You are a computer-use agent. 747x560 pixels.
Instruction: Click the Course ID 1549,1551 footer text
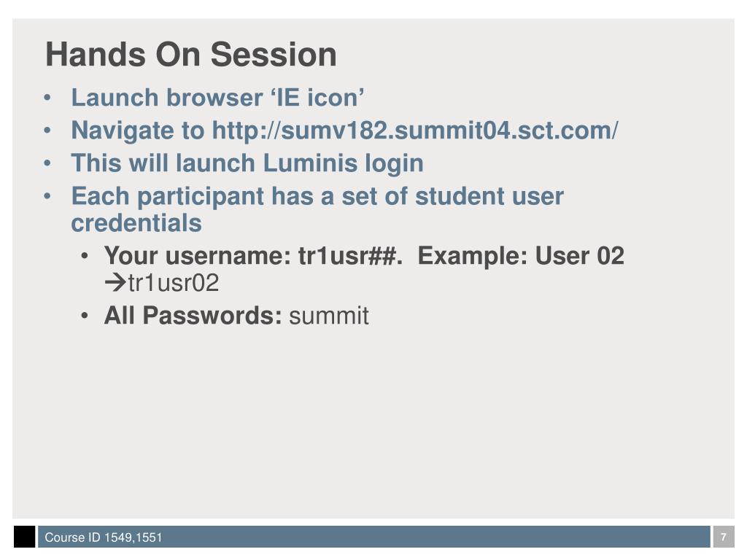click(x=104, y=537)
